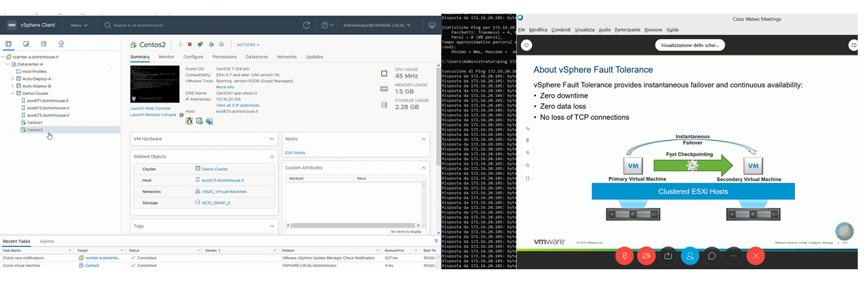The width and height of the screenshot is (868, 287).
Task: Collapse the Related Objects panel
Action: (273, 156)
